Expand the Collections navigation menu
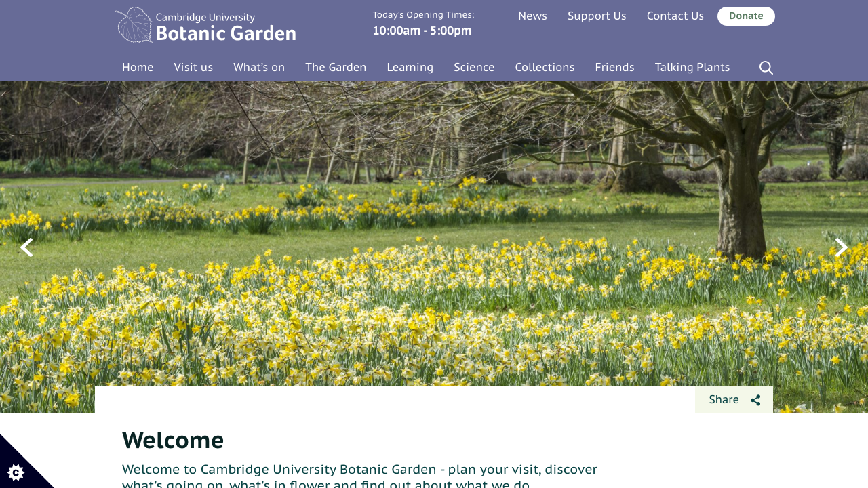Image resolution: width=868 pixels, height=488 pixels. (545, 66)
